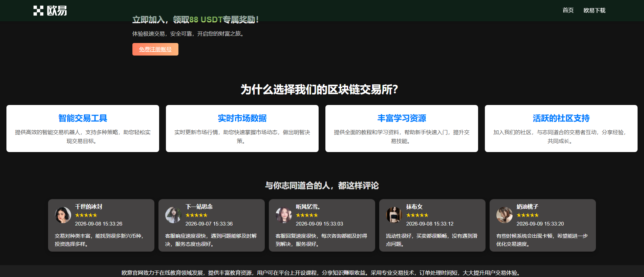The width and height of the screenshot is (644, 277).
Task: Click the timestamp 2026-09-09 15:33:20
Action: 540,224
